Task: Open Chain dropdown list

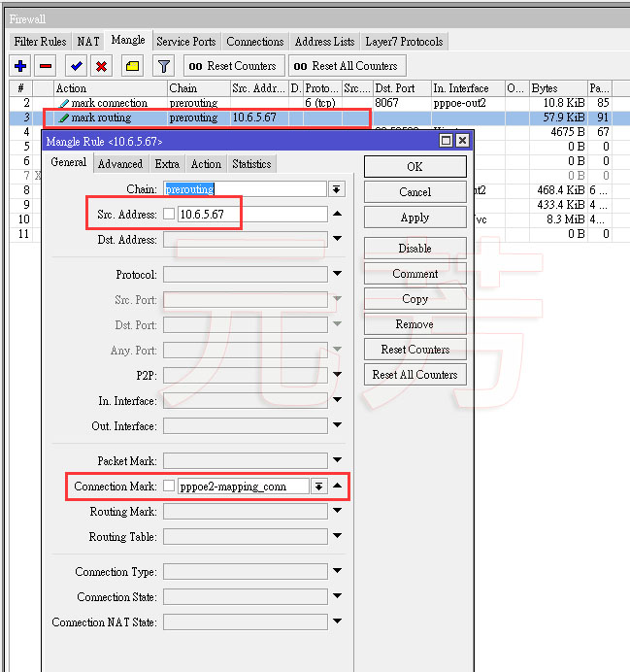Action: click(337, 189)
